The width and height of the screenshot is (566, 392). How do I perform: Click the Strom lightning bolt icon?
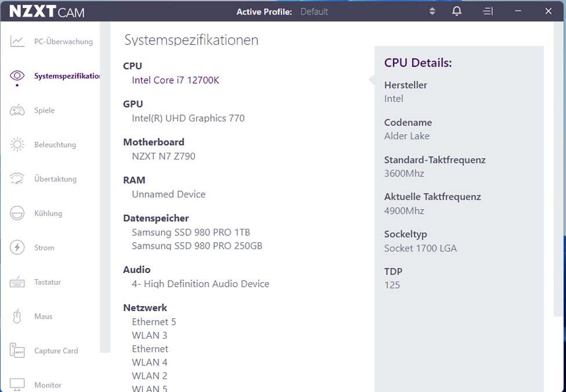[x=17, y=247]
